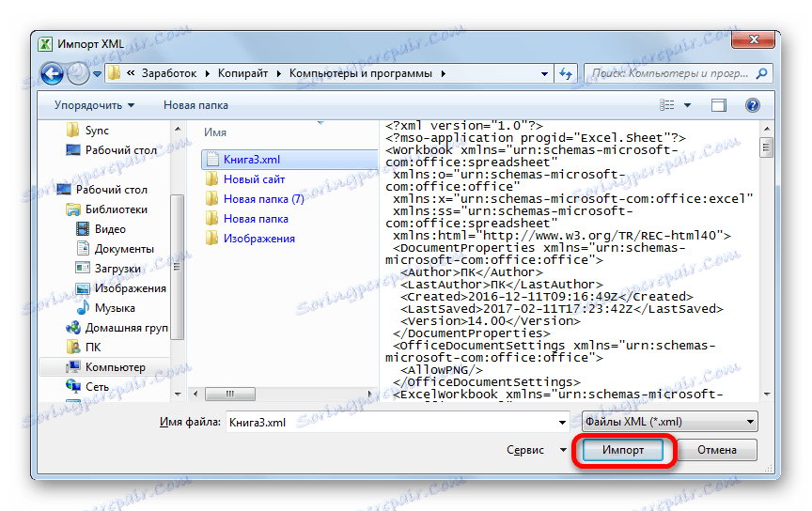Open the Файлы XML (*.xml) file type dropdown

(670, 422)
